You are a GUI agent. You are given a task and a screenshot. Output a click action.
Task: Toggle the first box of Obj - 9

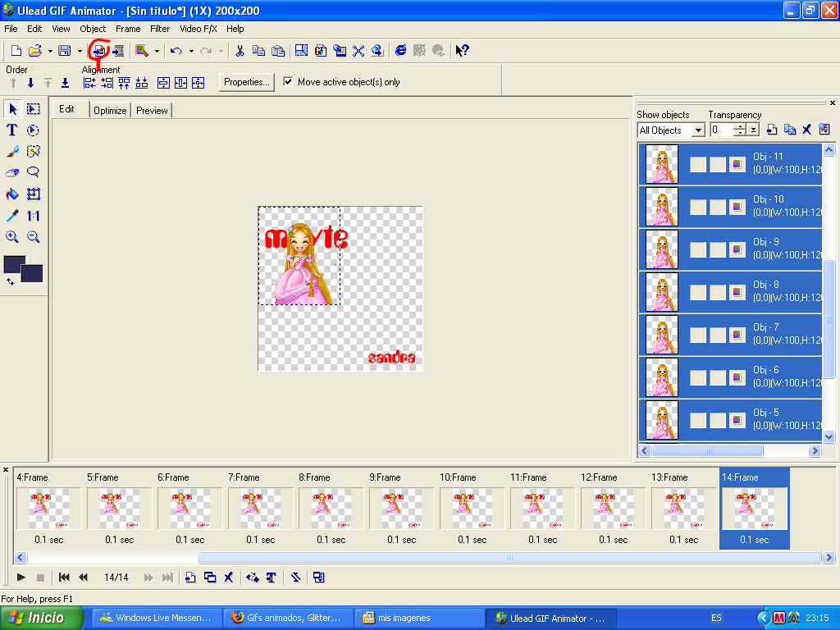pyautogui.click(x=697, y=249)
